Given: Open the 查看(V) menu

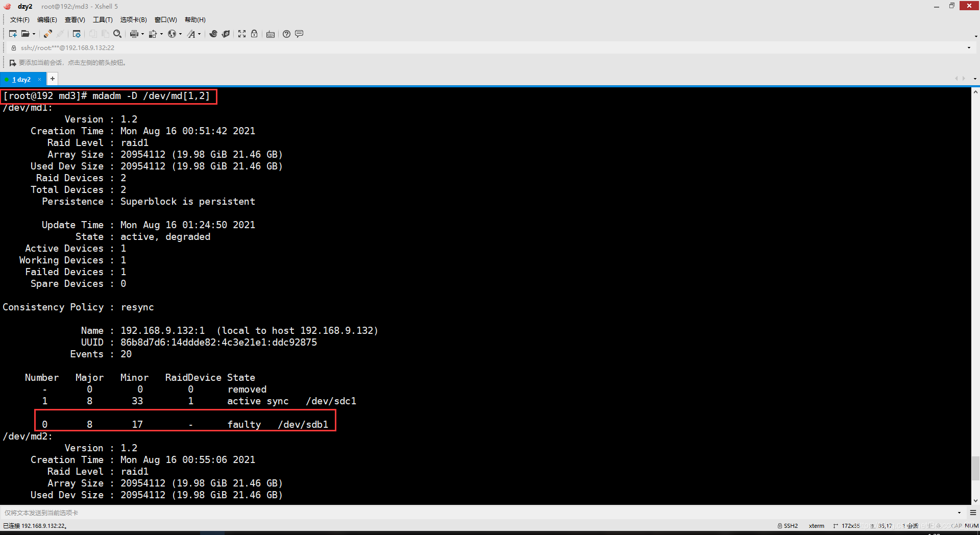Looking at the screenshot, I should coord(75,20).
